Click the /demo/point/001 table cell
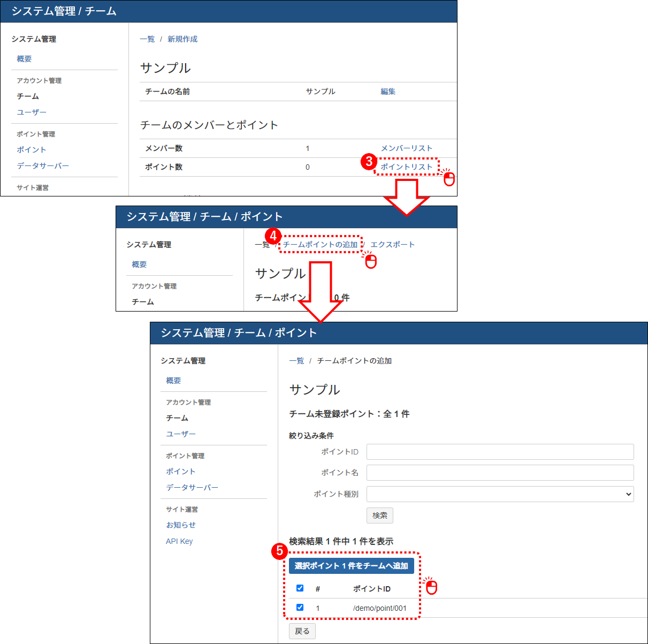This screenshot has width=648, height=644. (x=380, y=608)
